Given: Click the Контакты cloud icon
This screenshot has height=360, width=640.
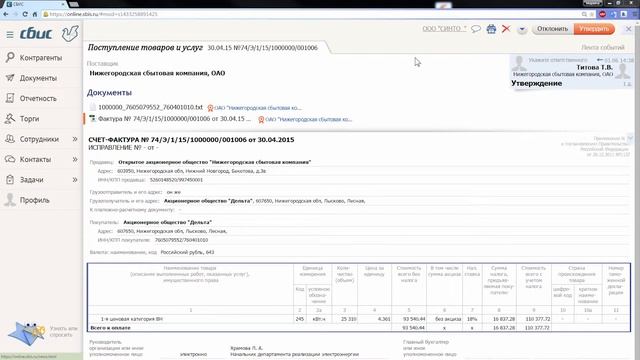Looking at the screenshot, I should pyautogui.click(x=10, y=159).
